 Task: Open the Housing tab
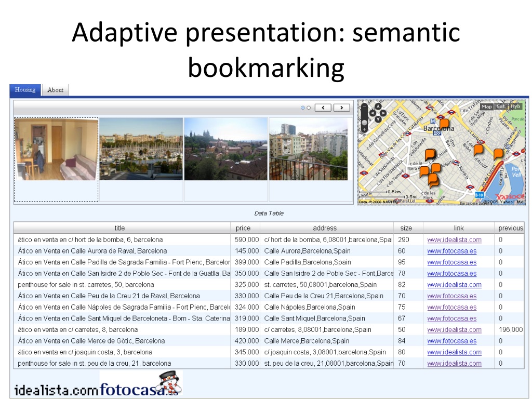point(25,90)
